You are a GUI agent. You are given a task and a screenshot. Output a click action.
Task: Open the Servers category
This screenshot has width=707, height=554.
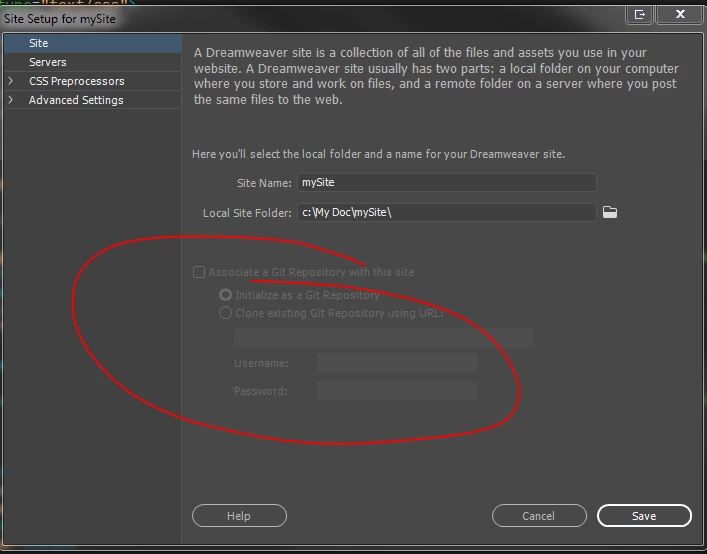[92, 62]
